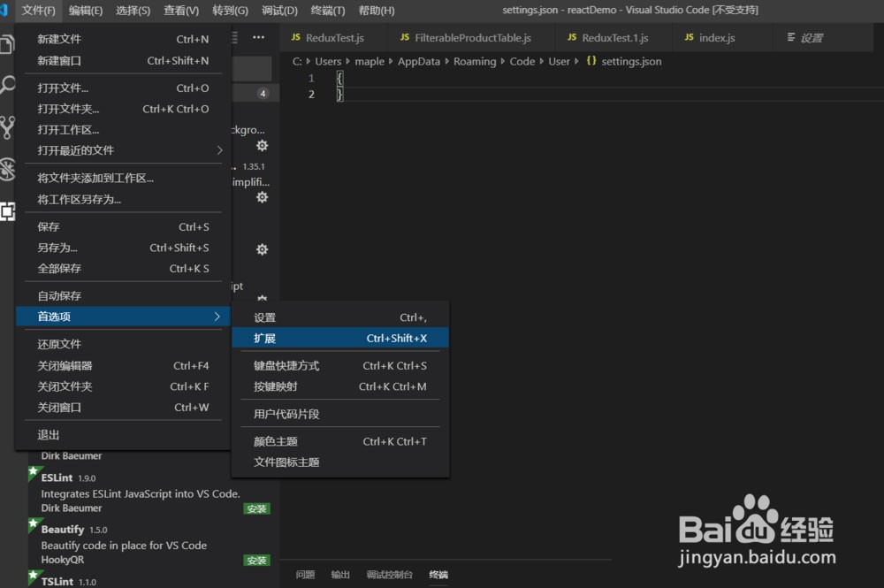Open the Debug icon in activity bar

[7, 170]
